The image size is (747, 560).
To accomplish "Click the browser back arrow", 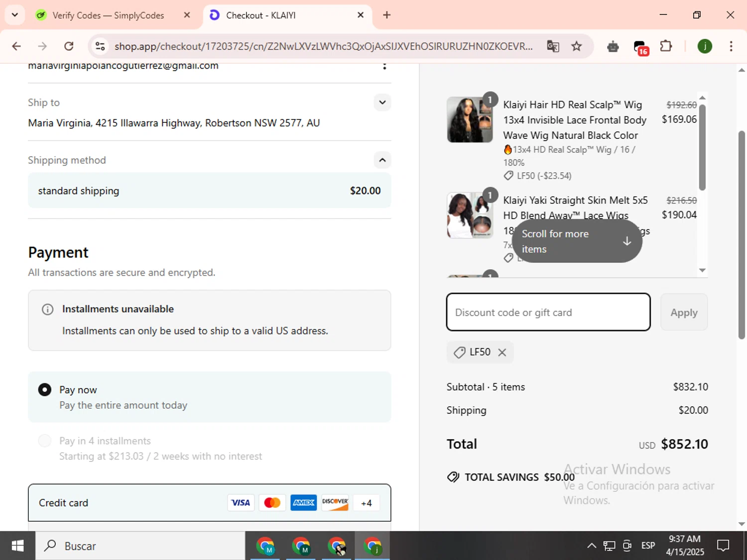I will pyautogui.click(x=16, y=46).
